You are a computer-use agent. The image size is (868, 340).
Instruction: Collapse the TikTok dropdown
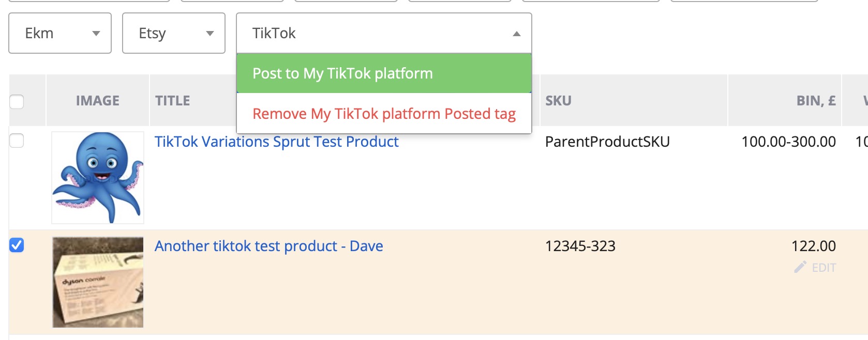pos(384,33)
